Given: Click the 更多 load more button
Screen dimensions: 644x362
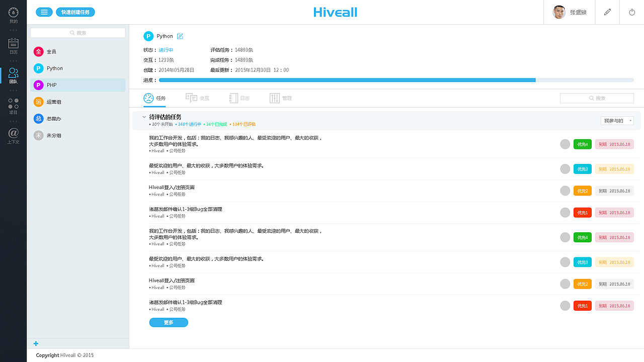Looking at the screenshot, I should [169, 322].
